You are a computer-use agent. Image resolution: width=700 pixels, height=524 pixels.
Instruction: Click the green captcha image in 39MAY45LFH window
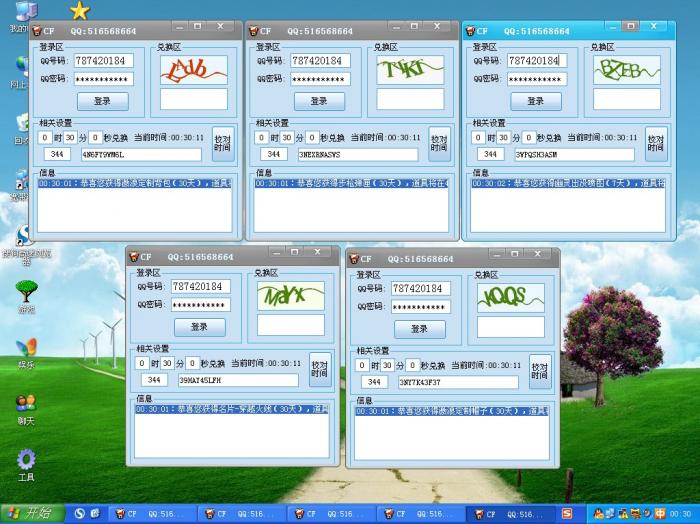pos(291,295)
